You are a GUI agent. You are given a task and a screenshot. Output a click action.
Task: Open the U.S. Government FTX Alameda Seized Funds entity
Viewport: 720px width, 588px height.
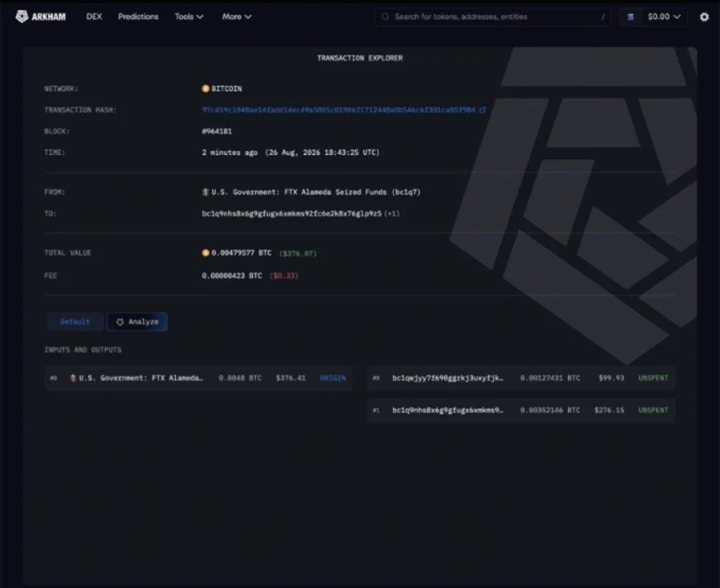pos(316,192)
